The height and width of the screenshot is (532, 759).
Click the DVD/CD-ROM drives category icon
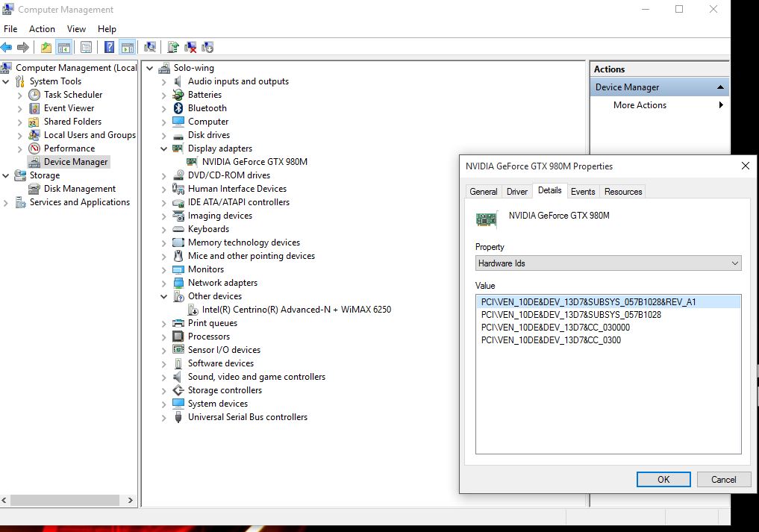(178, 175)
